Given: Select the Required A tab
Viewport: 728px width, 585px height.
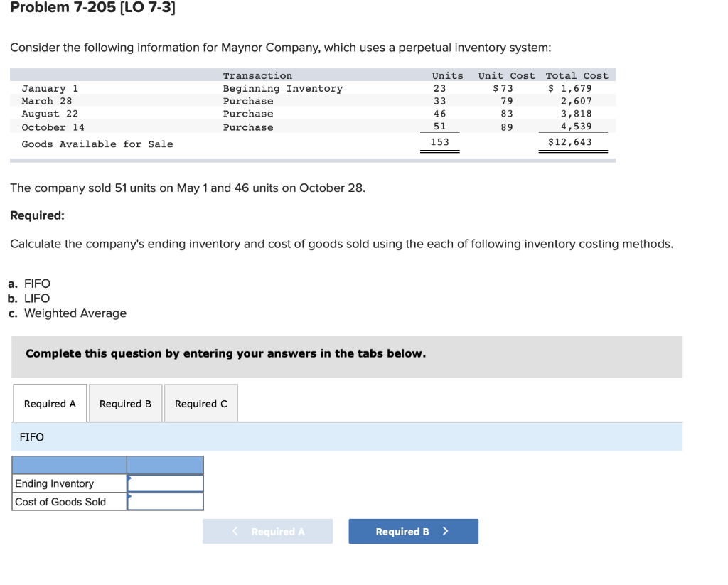Looking at the screenshot, I should (49, 403).
